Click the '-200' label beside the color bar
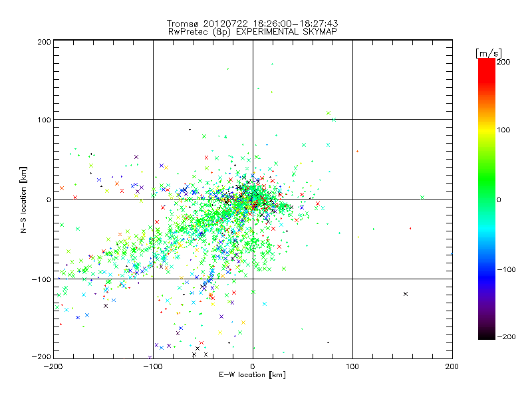This screenshot has width=532, height=399. [506, 336]
